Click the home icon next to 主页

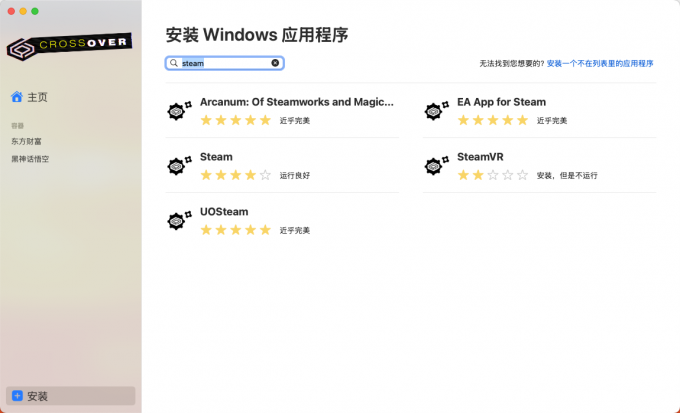click(16, 97)
